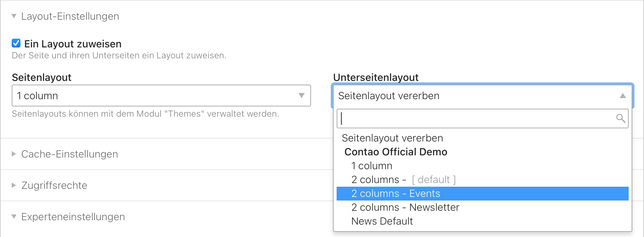
Task: Uncheck the 'Ein Layout zuweisen' checkbox
Action: tap(16, 43)
